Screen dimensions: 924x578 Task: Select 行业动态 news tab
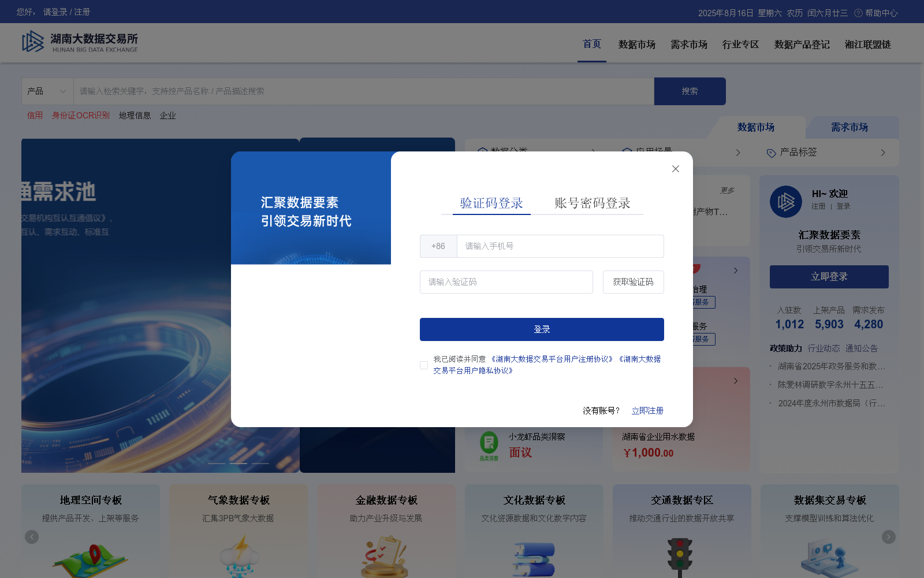pos(824,349)
